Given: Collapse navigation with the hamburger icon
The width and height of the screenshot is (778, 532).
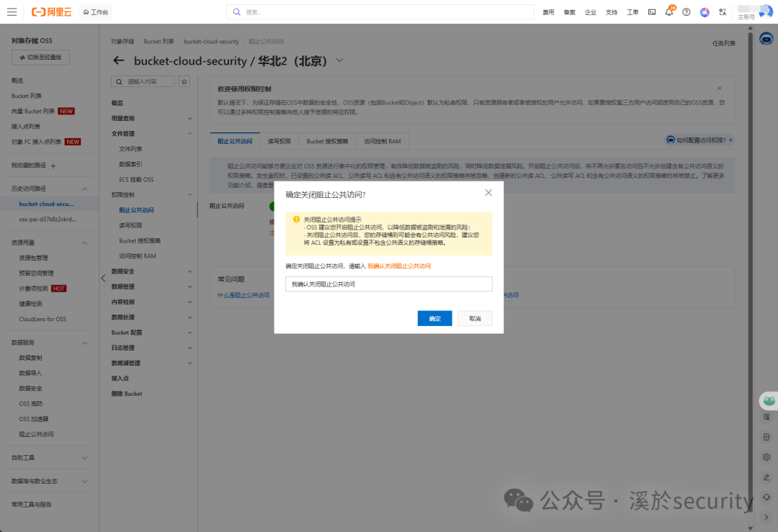Looking at the screenshot, I should 12,12.
